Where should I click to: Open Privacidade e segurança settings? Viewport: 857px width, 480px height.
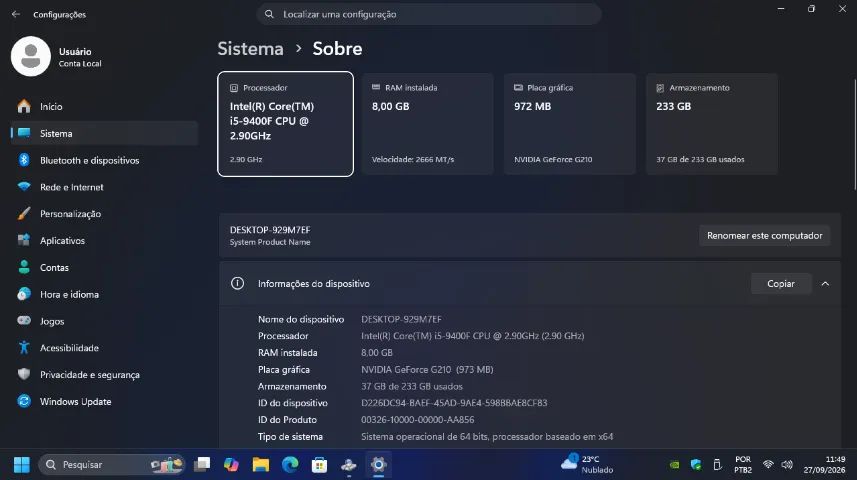(x=104, y=374)
